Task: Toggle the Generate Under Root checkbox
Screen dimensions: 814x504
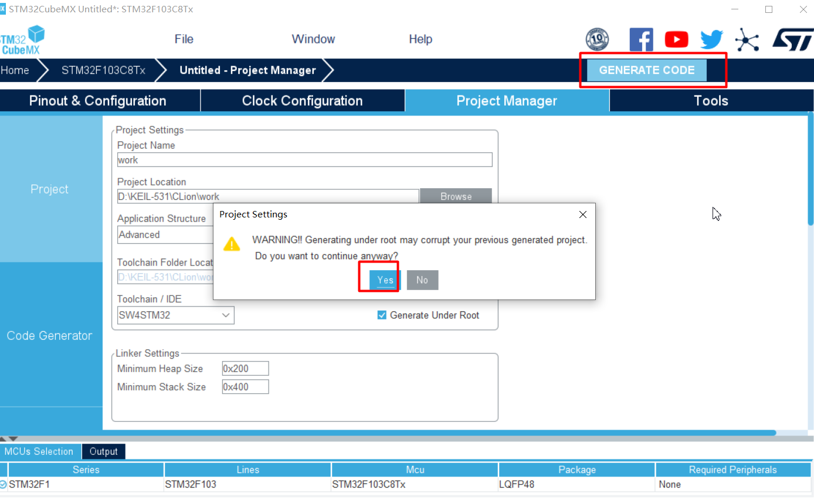Action: tap(382, 315)
